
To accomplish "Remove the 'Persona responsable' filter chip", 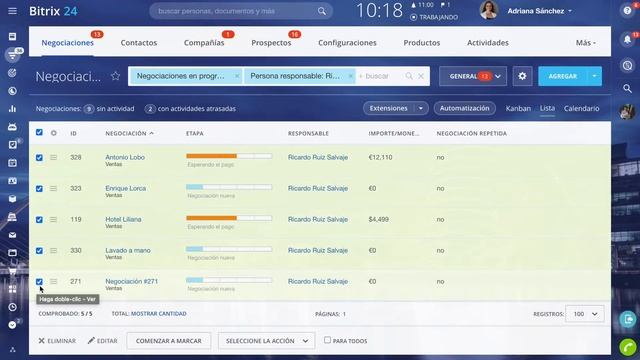I will click(x=350, y=76).
